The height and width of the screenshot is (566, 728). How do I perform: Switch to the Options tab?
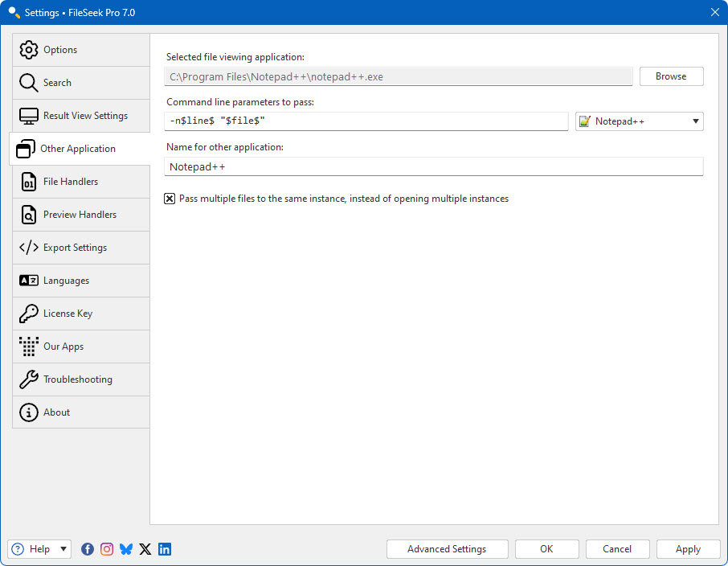81,50
